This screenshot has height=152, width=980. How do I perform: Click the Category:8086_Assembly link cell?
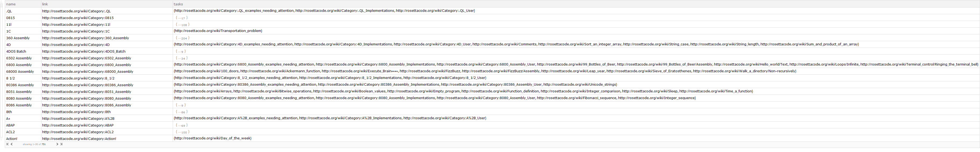coord(107,105)
